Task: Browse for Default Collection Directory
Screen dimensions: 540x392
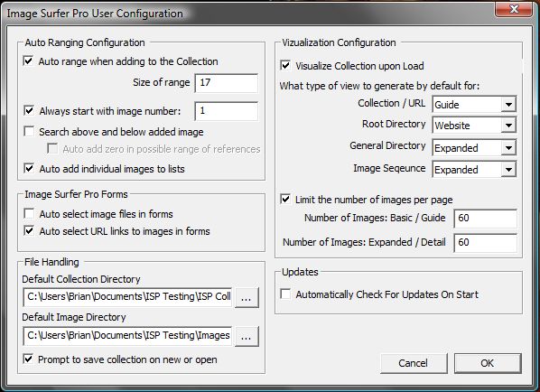Action: (x=247, y=298)
